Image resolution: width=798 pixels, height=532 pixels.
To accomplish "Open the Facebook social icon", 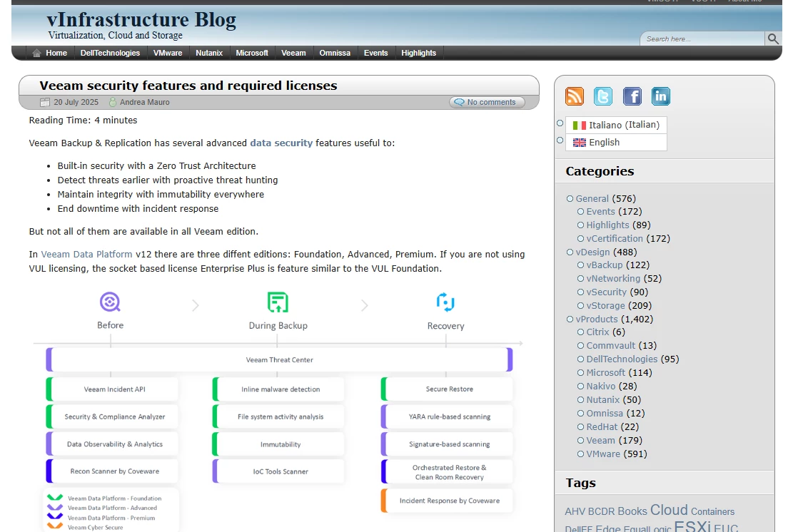I will pyautogui.click(x=632, y=96).
